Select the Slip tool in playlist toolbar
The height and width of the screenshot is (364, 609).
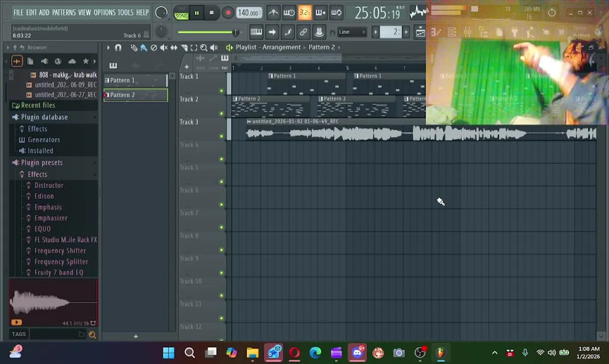(x=174, y=48)
